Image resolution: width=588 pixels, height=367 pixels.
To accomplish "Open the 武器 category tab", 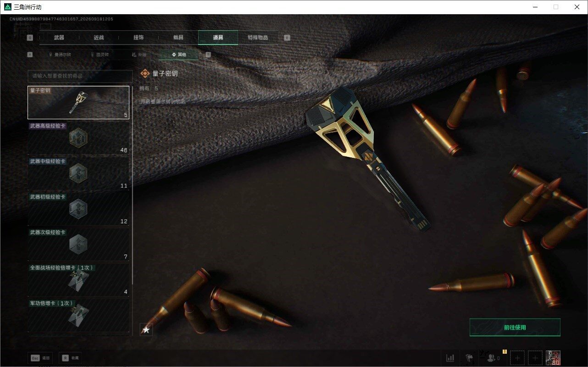I will click(x=59, y=38).
